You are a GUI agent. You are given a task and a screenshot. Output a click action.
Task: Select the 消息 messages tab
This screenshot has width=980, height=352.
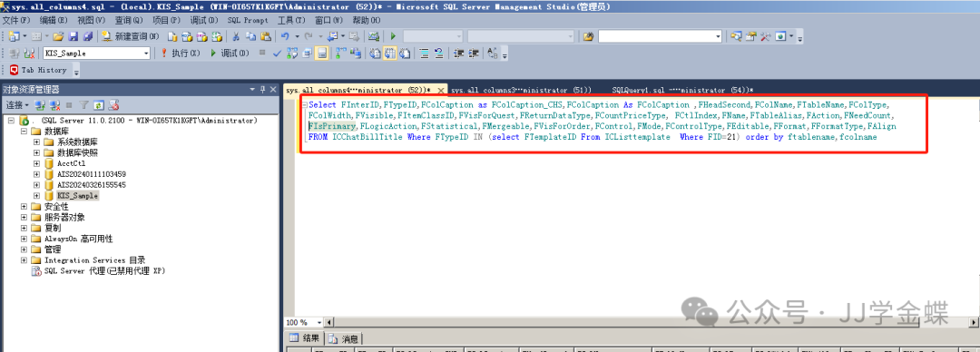[x=344, y=339]
